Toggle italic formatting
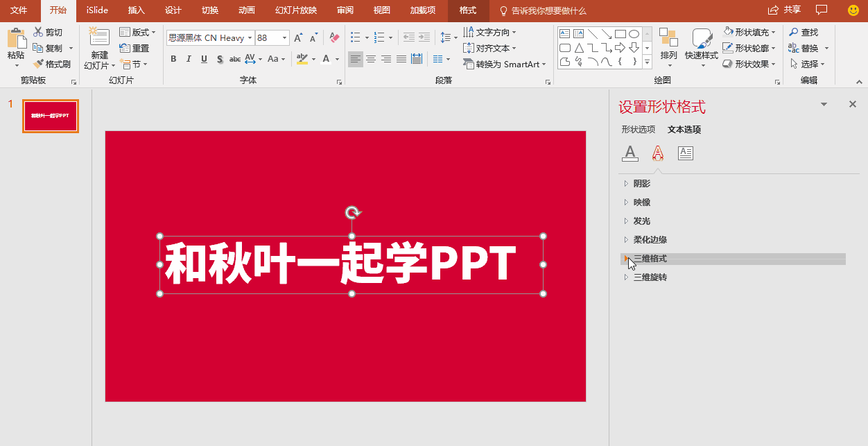Viewport: 868px width, 446px height. pos(189,59)
